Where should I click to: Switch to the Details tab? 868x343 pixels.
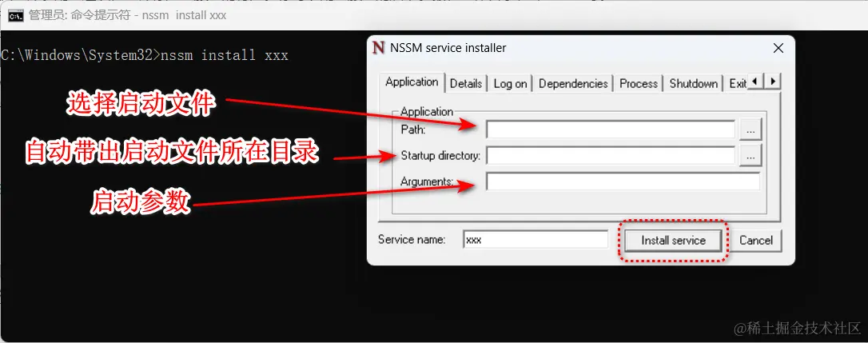(x=465, y=84)
